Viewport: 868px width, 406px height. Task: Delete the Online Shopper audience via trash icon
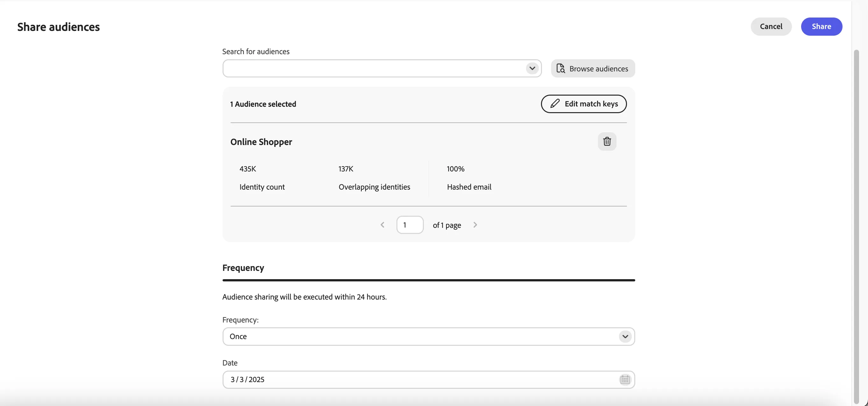[x=607, y=141]
